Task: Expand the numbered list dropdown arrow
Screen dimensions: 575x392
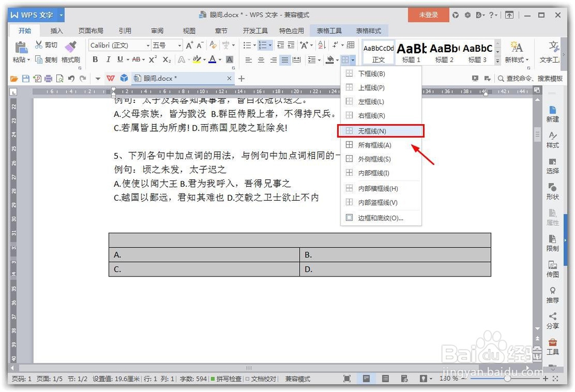Action: coord(270,45)
